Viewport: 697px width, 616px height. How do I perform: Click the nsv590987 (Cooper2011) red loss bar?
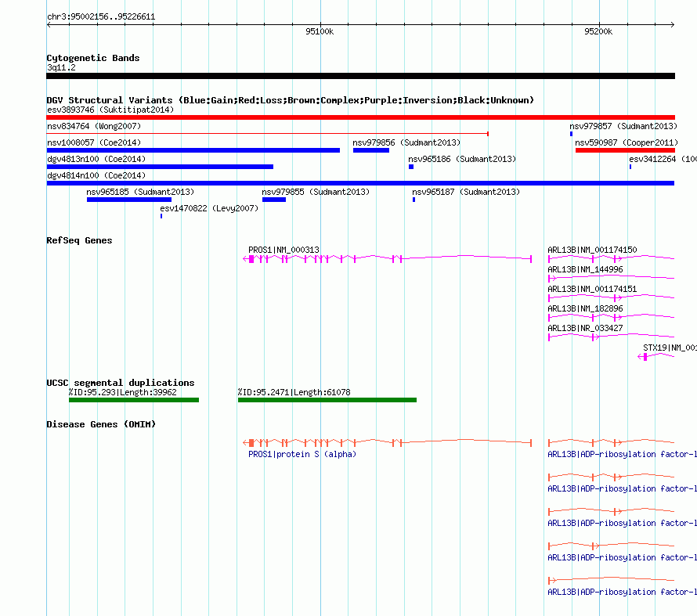[625, 150]
